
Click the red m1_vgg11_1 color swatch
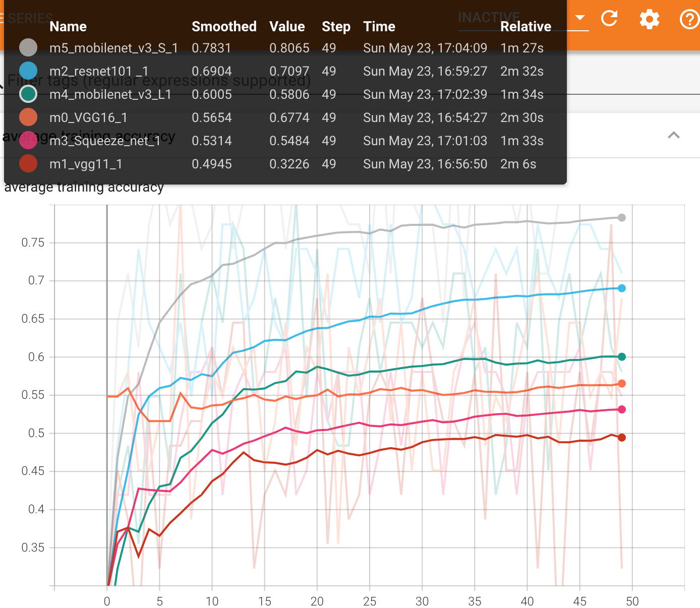[x=28, y=163]
